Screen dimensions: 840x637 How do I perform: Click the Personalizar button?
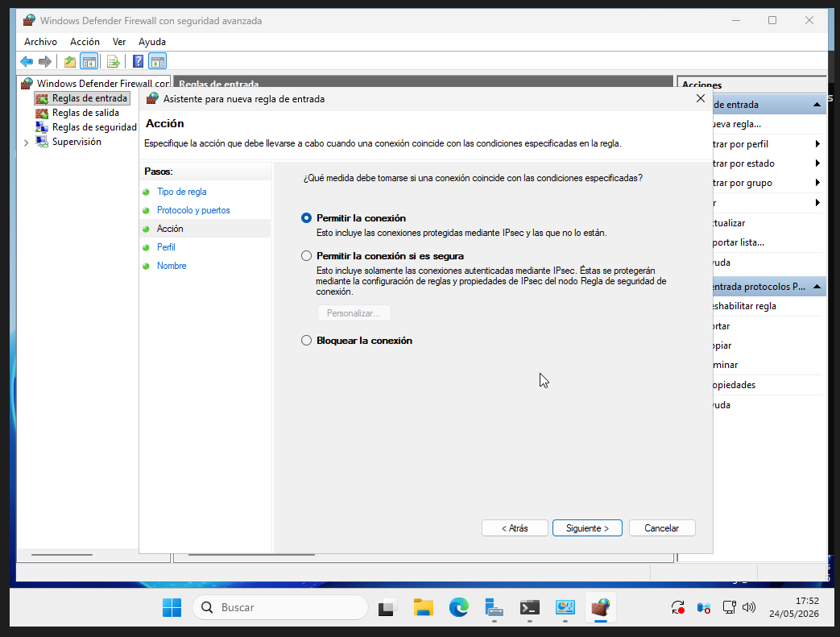point(354,313)
